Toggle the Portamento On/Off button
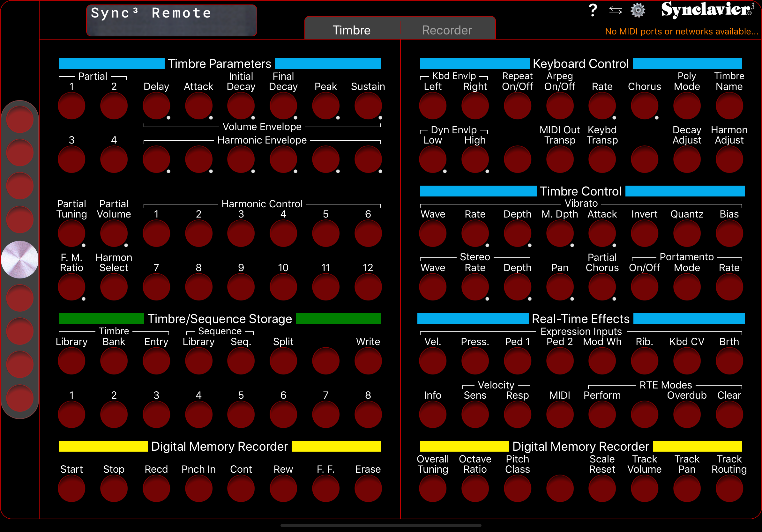The image size is (762, 532). click(x=645, y=287)
